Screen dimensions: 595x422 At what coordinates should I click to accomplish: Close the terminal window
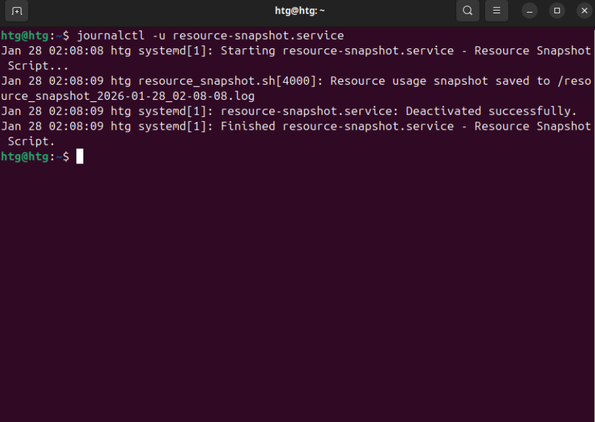[584, 11]
